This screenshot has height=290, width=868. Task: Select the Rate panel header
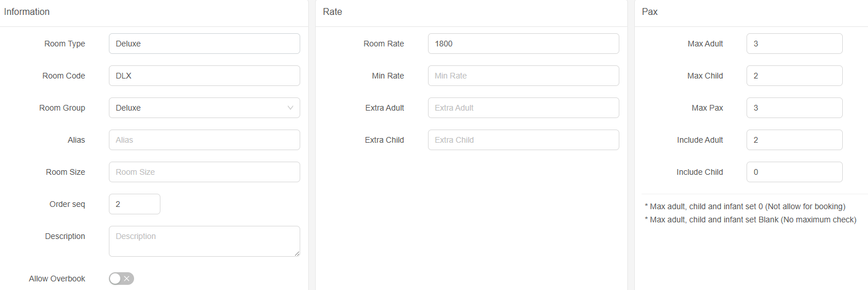click(x=332, y=12)
